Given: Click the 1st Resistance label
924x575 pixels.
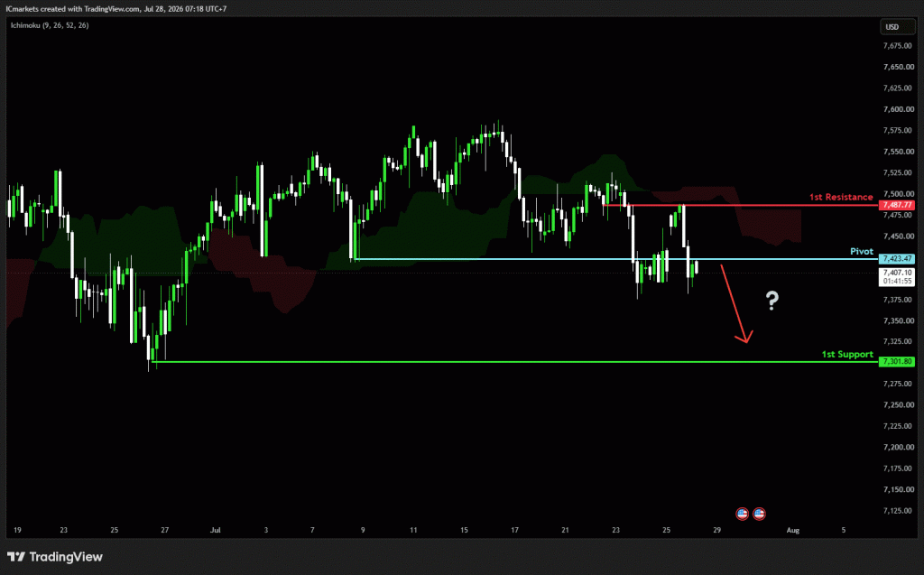Looking at the screenshot, I should [841, 197].
